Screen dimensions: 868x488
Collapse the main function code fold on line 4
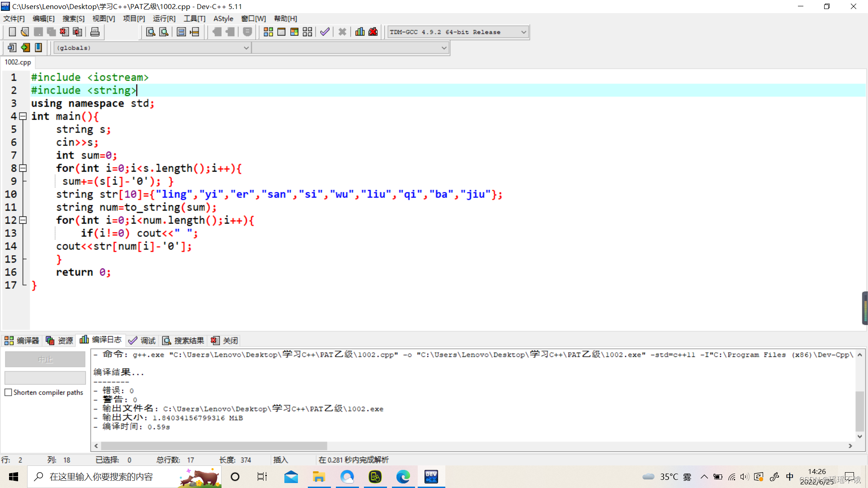(x=23, y=117)
